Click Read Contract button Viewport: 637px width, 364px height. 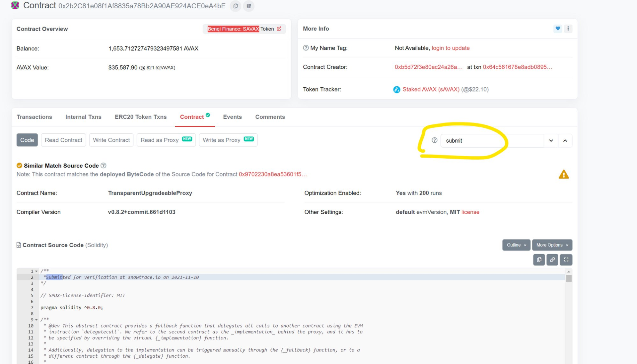tap(63, 140)
